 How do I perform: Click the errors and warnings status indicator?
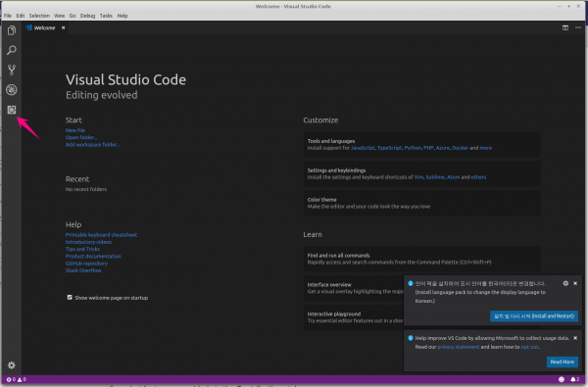point(16,379)
